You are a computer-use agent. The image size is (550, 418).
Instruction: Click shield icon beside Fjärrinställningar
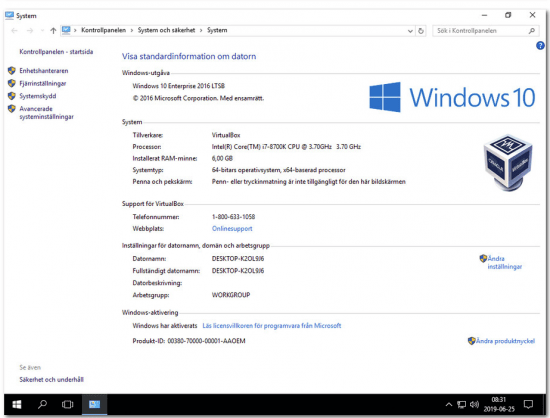[x=12, y=83]
